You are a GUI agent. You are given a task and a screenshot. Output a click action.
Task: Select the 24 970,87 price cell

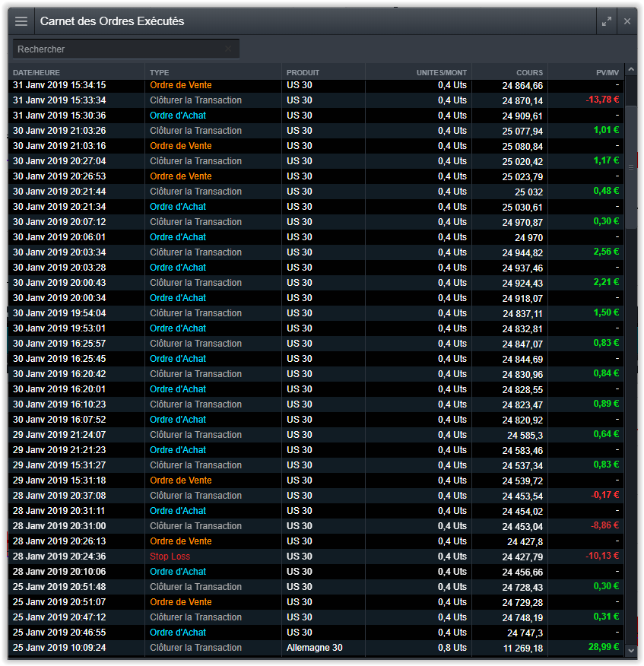[522, 223]
